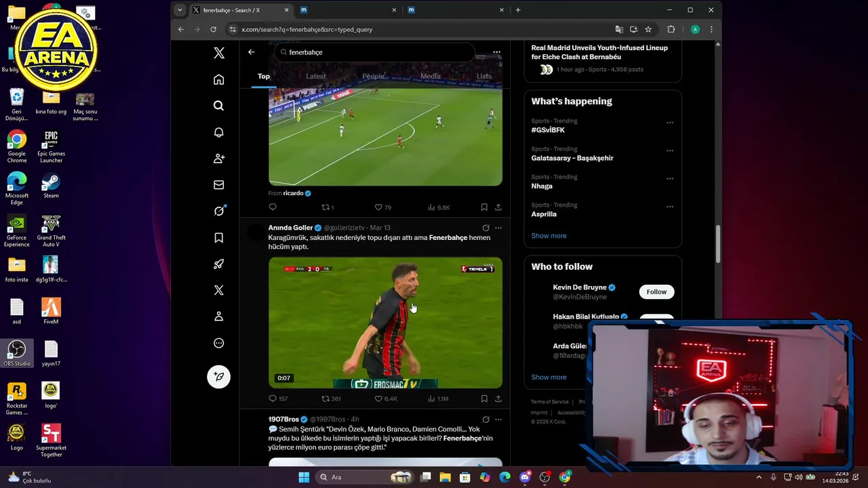Viewport: 868px width, 488px height.
Task: Open Chrome Extensions puzzle icon
Action: coord(671,29)
